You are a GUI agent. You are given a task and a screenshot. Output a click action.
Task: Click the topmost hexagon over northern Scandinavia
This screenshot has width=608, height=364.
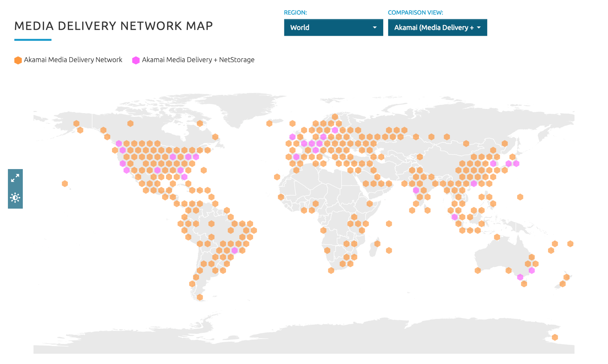tap(335, 117)
